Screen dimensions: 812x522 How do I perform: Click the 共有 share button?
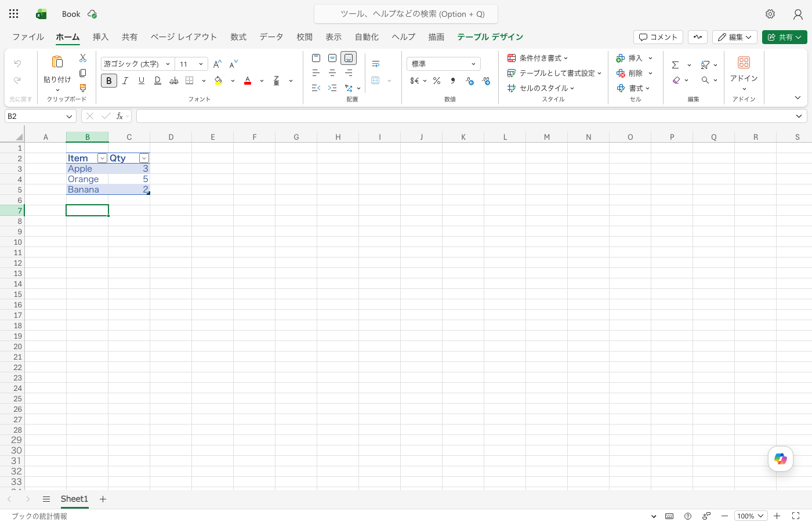[x=785, y=37]
